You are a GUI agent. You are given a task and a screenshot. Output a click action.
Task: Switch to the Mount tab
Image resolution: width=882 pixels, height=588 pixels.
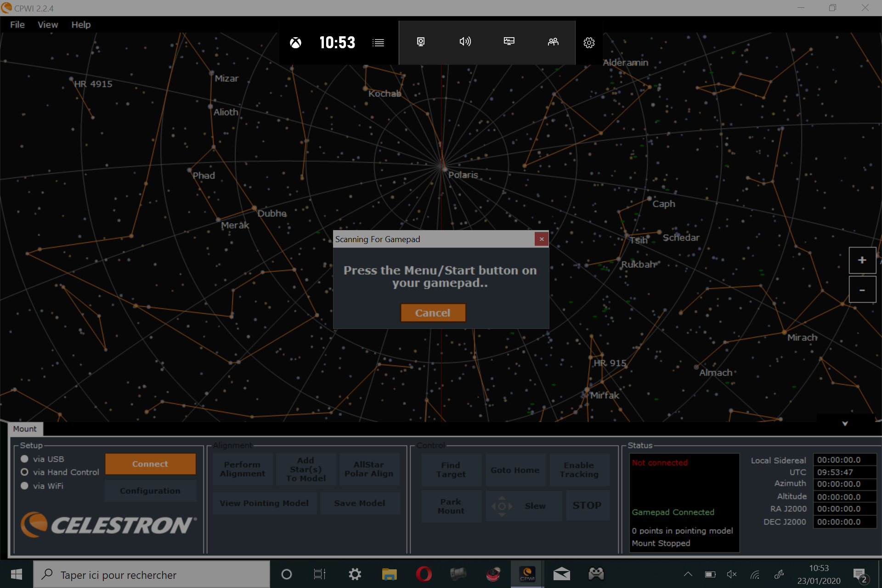[x=25, y=429]
